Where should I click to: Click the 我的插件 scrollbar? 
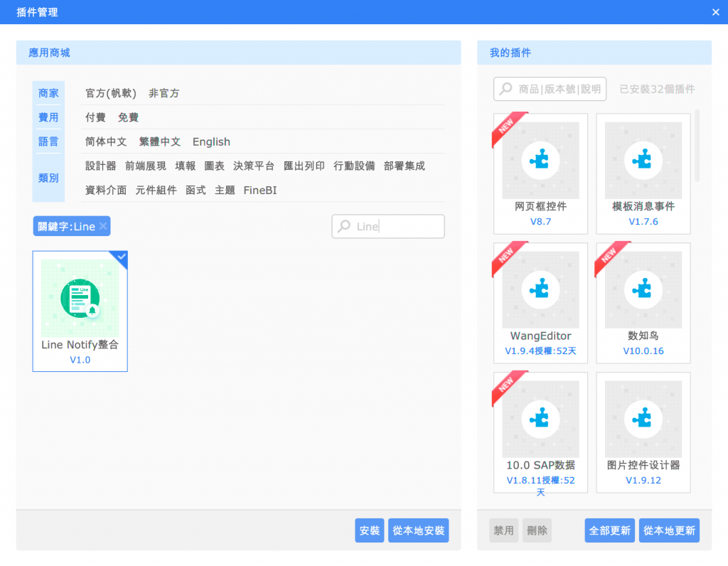(697, 146)
